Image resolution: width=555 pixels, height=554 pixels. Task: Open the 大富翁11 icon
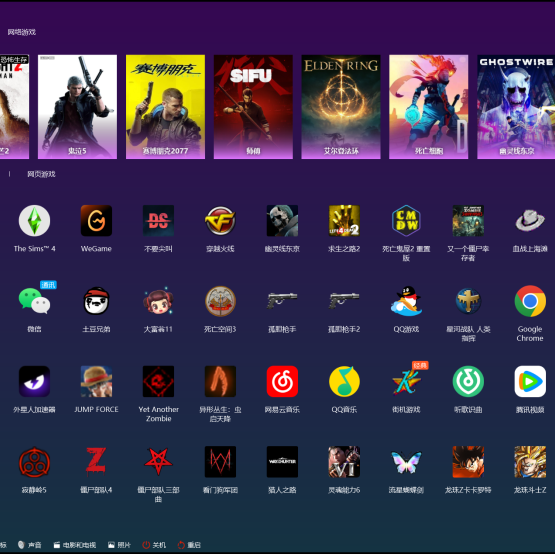(x=158, y=301)
